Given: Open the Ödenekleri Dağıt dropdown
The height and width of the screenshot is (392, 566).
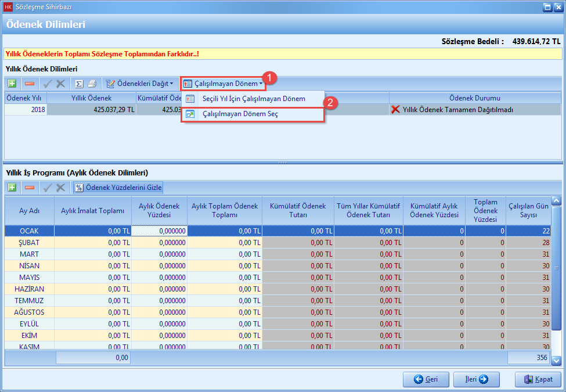Looking at the screenshot, I should click(x=139, y=84).
